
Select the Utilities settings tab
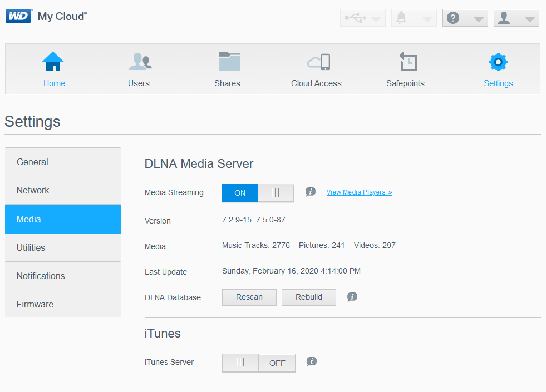click(63, 247)
